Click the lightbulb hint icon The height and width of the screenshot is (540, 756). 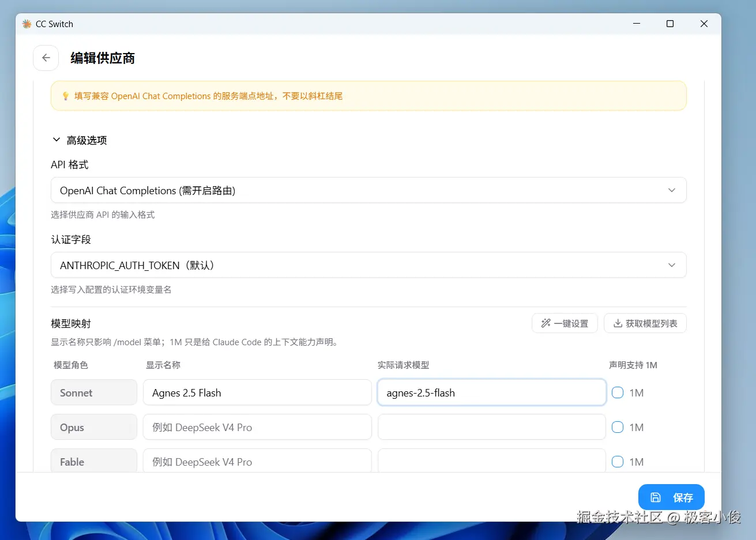pyautogui.click(x=66, y=96)
